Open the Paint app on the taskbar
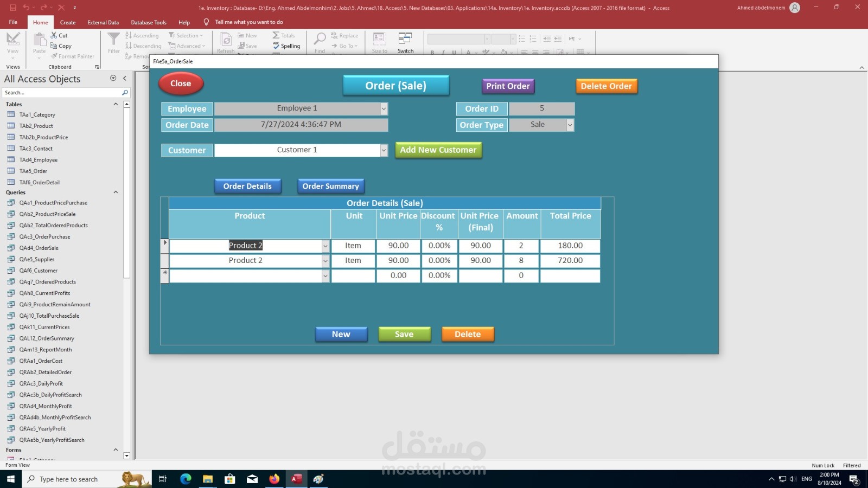 click(318, 479)
